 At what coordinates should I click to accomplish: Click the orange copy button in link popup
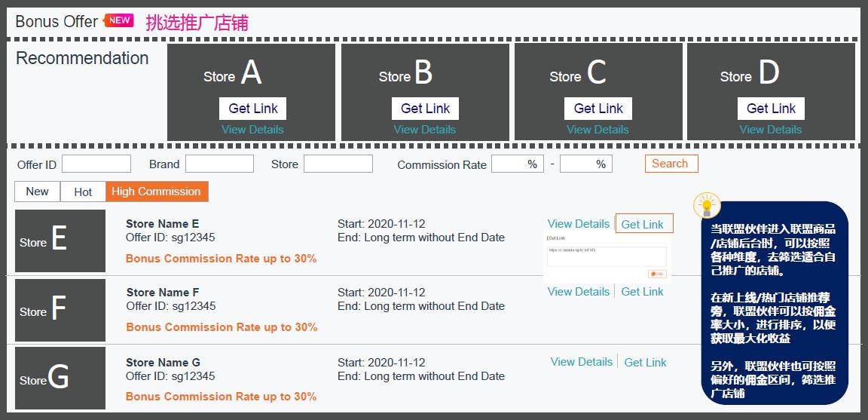[x=656, y=274]
